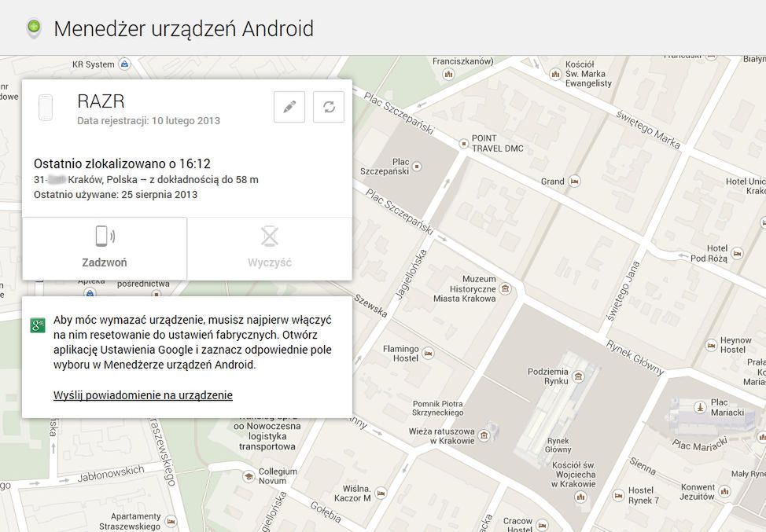Click the Sienna street label
The height and width of the screenshot is (532, 766).
pos(643,466)
